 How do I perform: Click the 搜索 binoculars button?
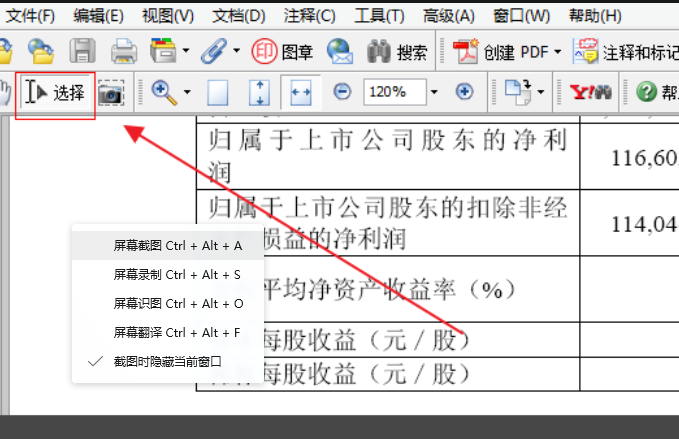point(397,52)
